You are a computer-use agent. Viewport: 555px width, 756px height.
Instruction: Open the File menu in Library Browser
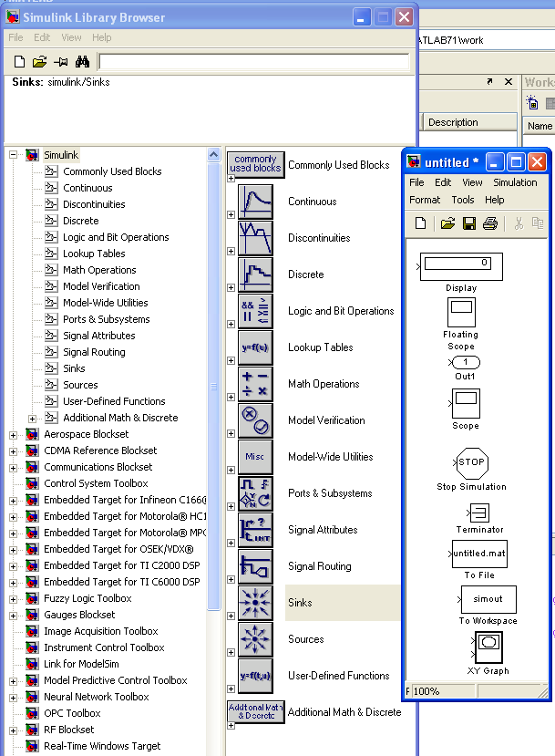15,37
